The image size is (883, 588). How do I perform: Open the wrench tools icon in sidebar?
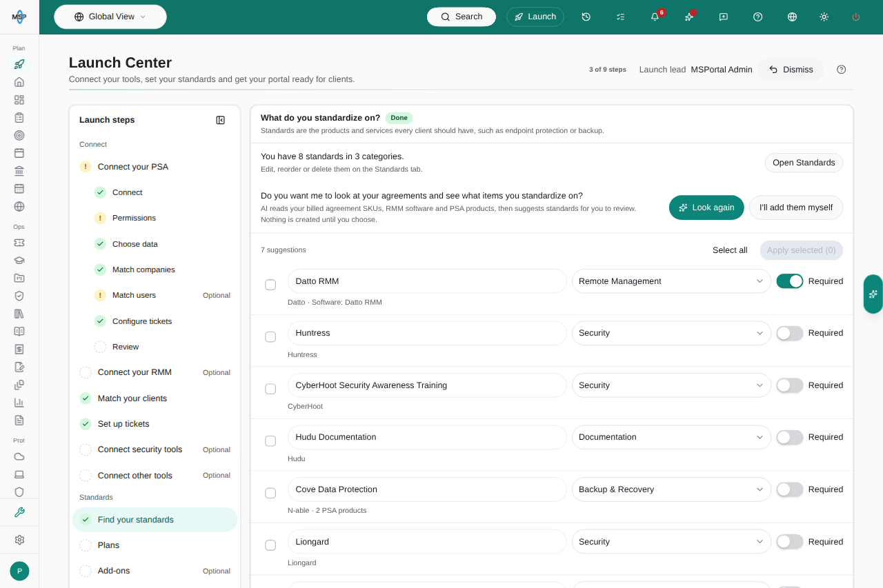pyautogui.click(x=19, y=512)
